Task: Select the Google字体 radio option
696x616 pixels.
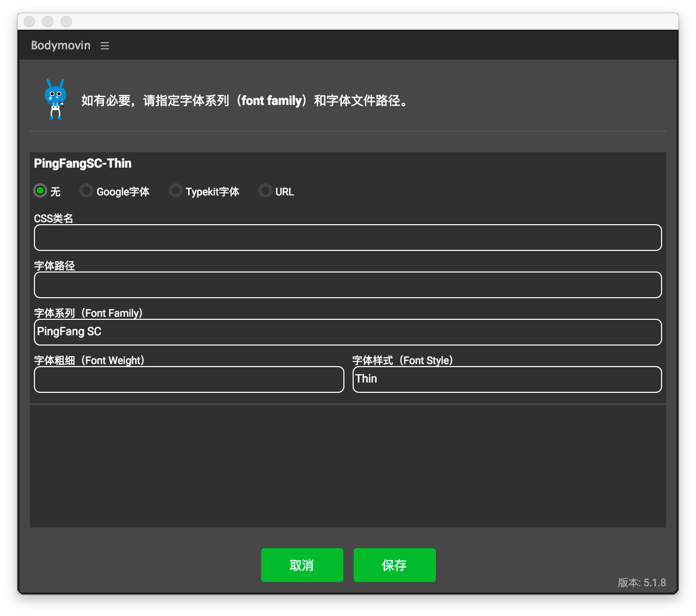Action: (x=86, y=190)
